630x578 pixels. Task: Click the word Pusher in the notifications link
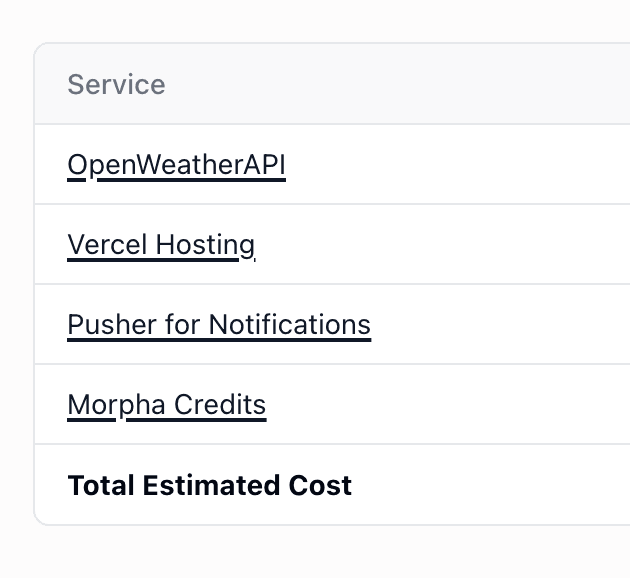112,325
